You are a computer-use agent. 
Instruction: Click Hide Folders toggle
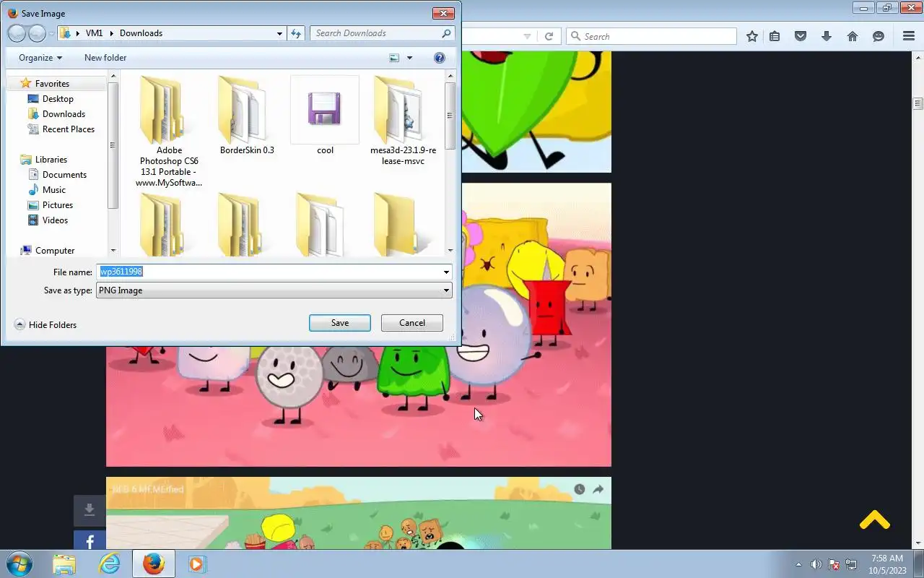(x=45, y=325)
